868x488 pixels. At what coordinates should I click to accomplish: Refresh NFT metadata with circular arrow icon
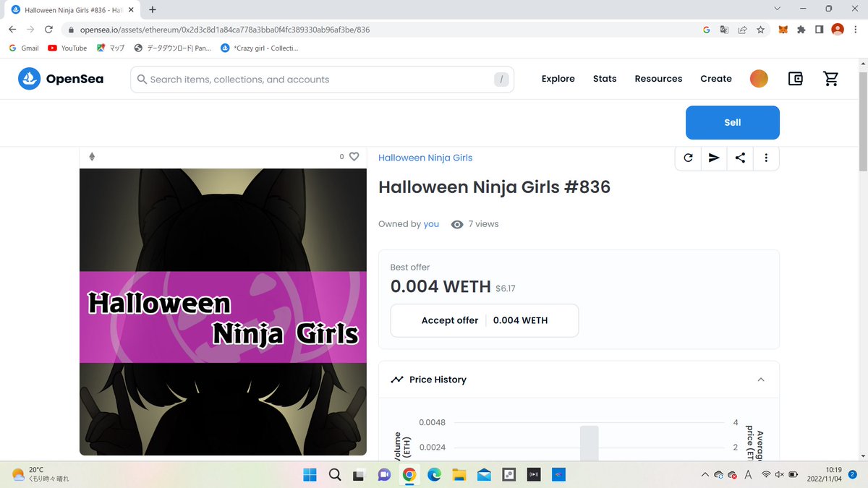point(688,158)
